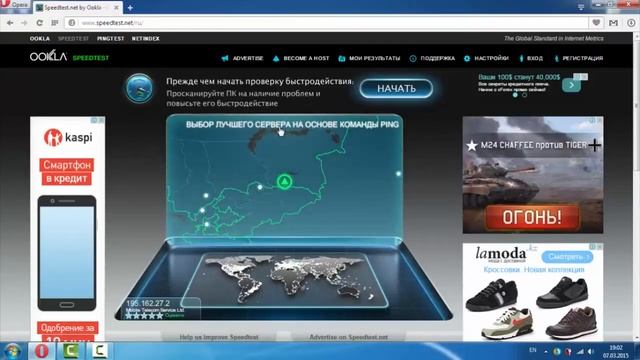Screen dimensions: 640x360
Task: Open the BECOME A HOST link
Action: [x=301, y=58]
